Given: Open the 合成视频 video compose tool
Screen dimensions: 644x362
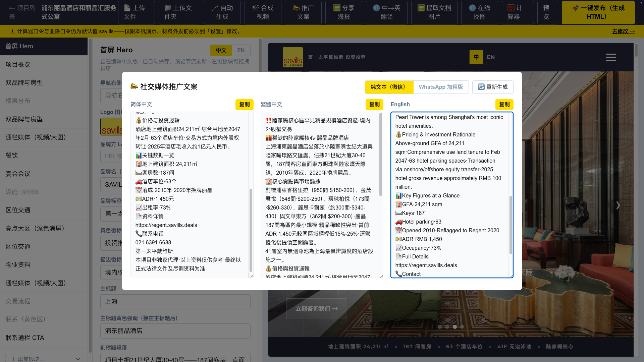Looking at the screenshot, I should pyautogui.click(x=263, y=12).
